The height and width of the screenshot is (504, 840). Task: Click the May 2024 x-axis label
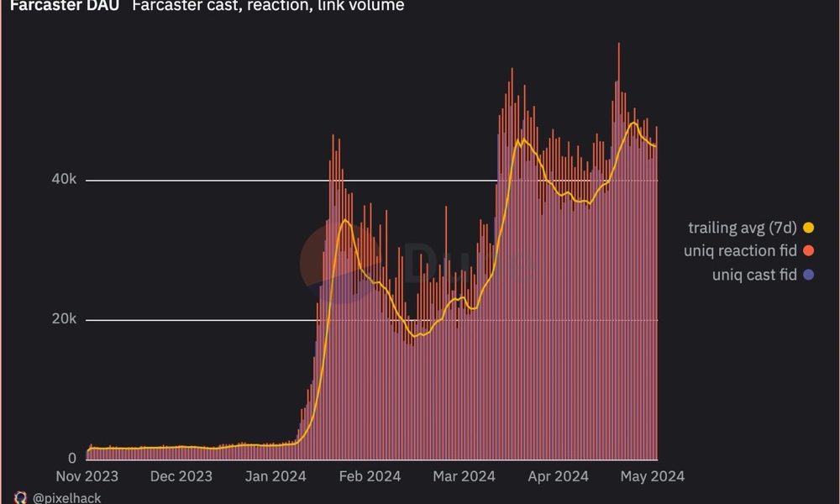coord(653,476)
